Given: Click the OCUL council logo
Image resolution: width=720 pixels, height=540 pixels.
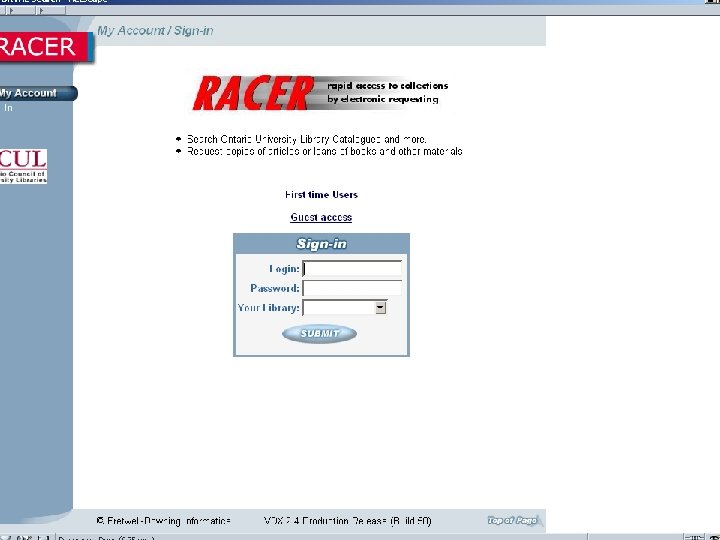Looking at the screenshot, I should pos(23,166).
